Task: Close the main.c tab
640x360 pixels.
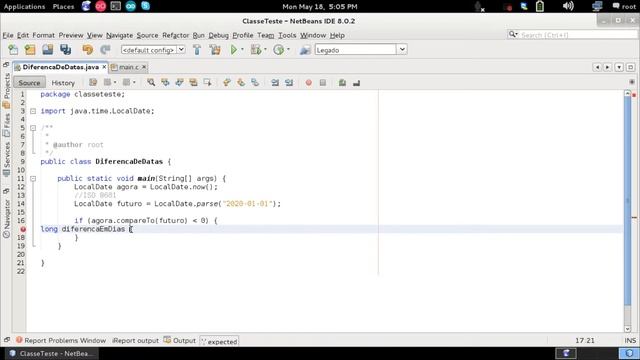Action: coord(144,67)
